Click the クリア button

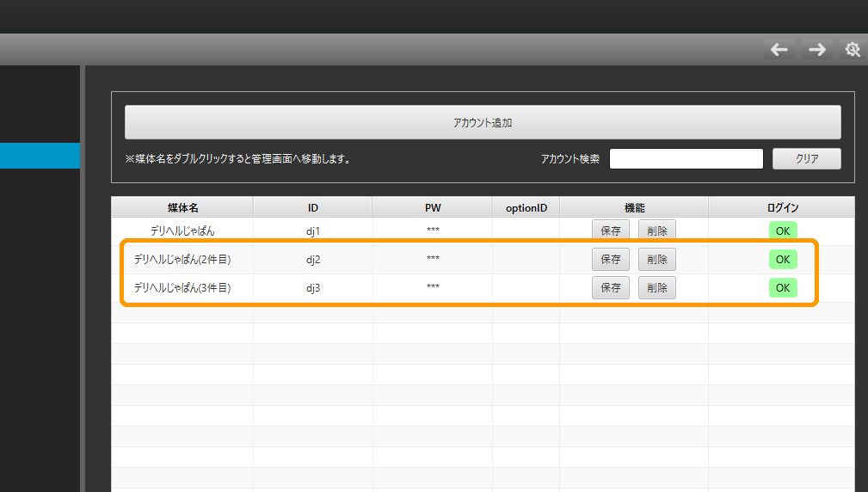[x=807, y=159]
